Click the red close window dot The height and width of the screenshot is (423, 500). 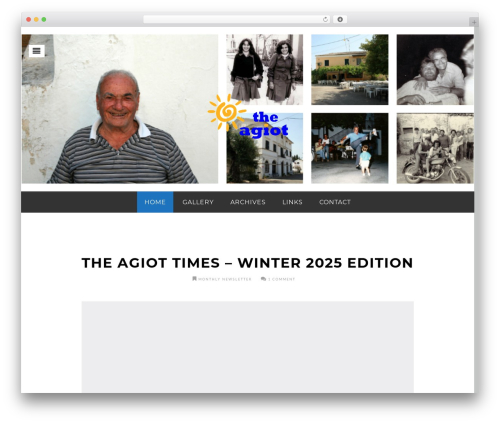click(x=29, y=20)
